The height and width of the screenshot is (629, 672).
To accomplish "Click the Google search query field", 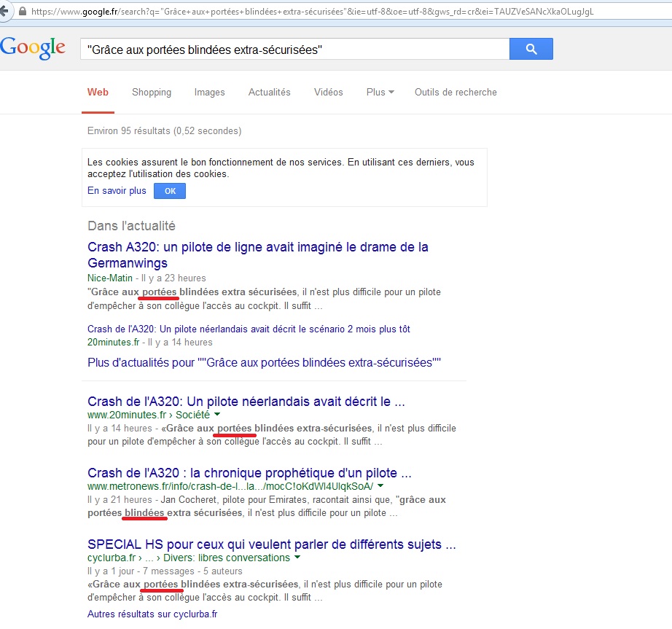I will coord(295,50).
